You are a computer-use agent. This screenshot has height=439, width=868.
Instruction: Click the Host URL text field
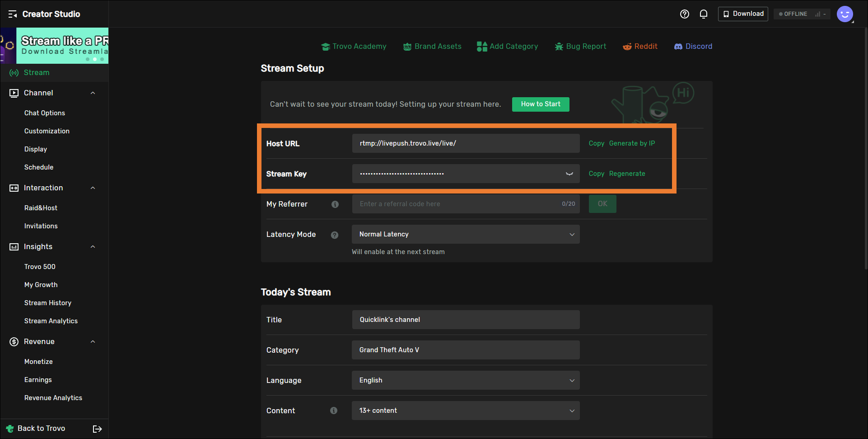(466, 143)
